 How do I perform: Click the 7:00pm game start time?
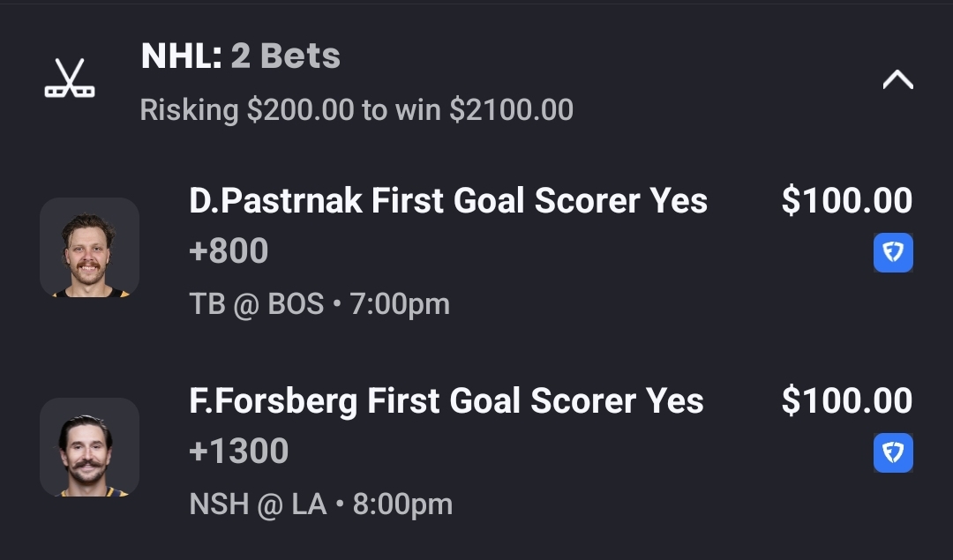[400, 304]
